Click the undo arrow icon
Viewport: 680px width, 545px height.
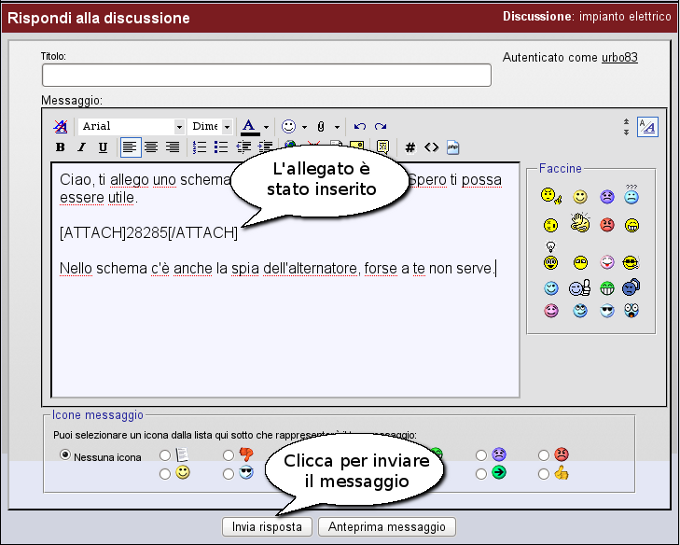coord(360,127)
